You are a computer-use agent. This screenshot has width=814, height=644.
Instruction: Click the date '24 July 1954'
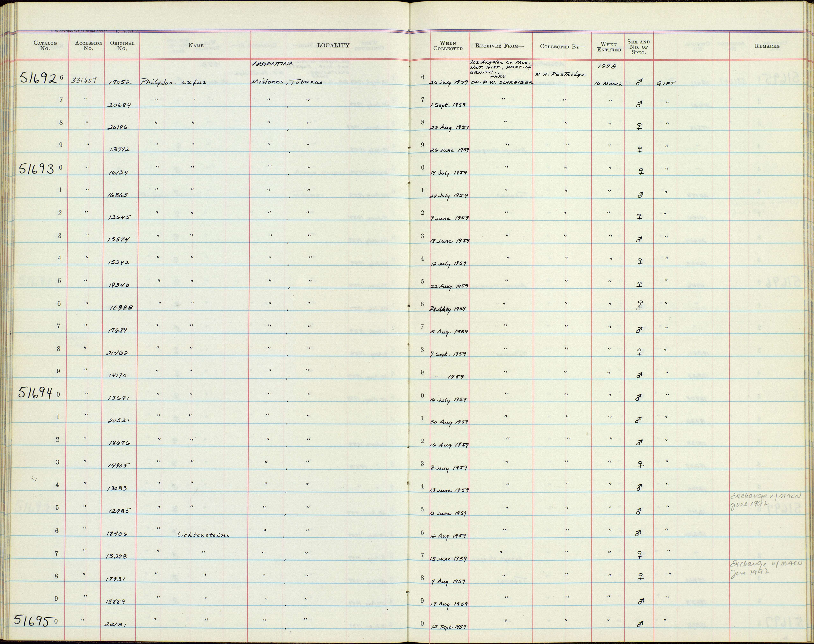[449, 196]
